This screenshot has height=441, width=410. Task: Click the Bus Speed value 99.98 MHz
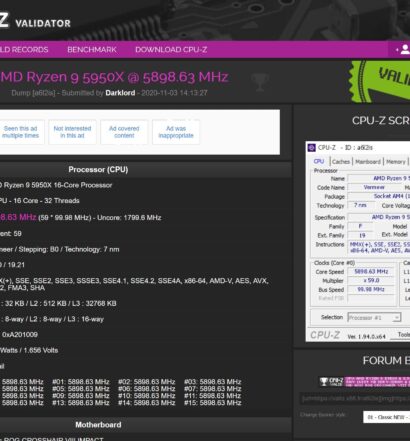371,290
